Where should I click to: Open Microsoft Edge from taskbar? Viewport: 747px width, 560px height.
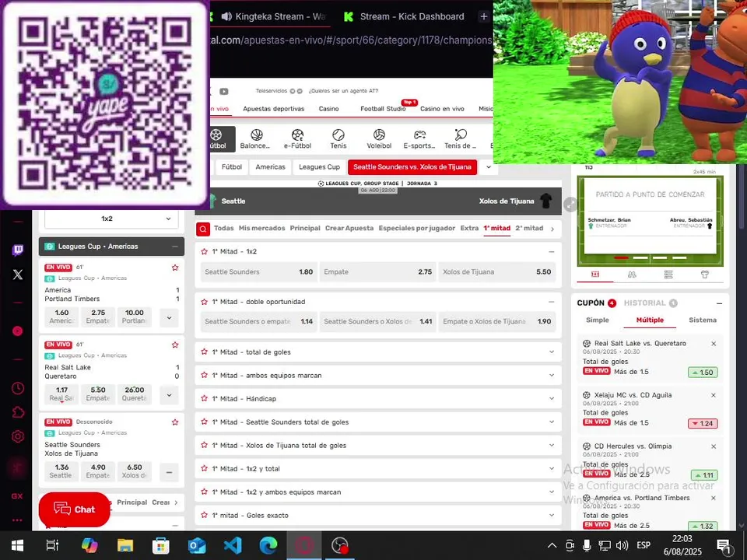point(268,545)
